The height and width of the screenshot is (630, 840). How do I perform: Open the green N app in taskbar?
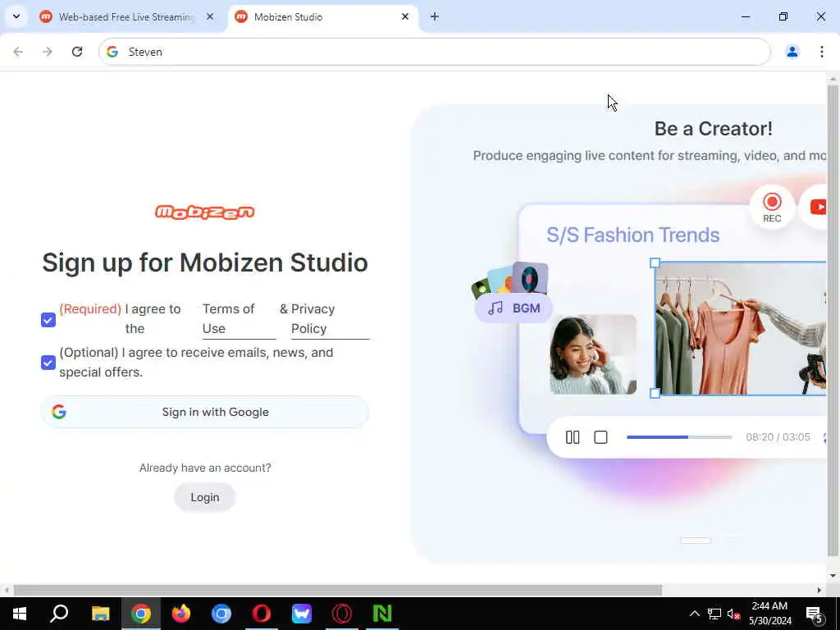(382, 614)
